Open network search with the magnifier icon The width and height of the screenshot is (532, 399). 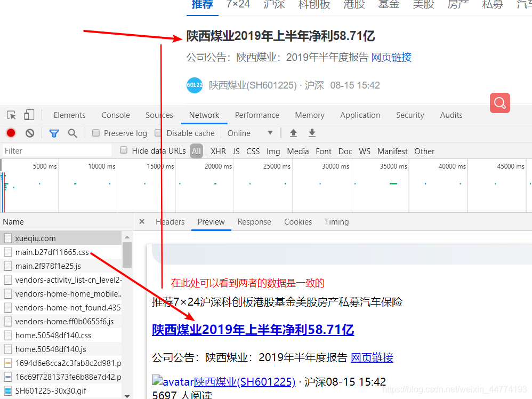click(x=72, y=133)
